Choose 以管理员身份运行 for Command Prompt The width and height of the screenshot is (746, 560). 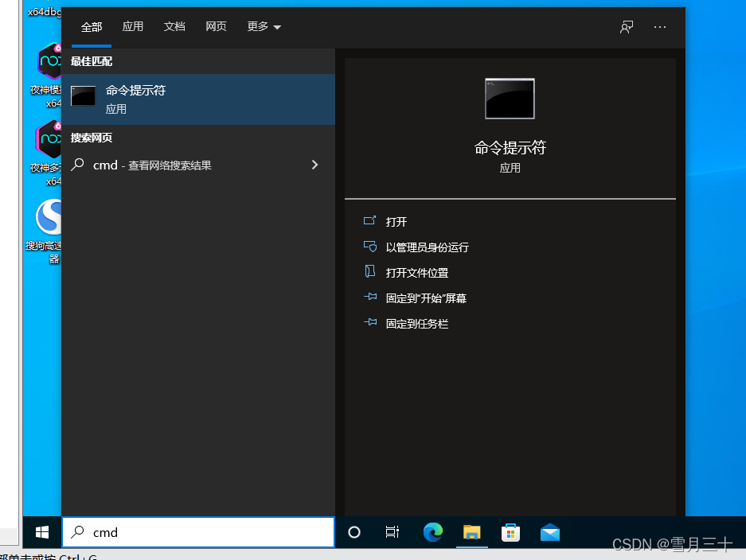427,247
